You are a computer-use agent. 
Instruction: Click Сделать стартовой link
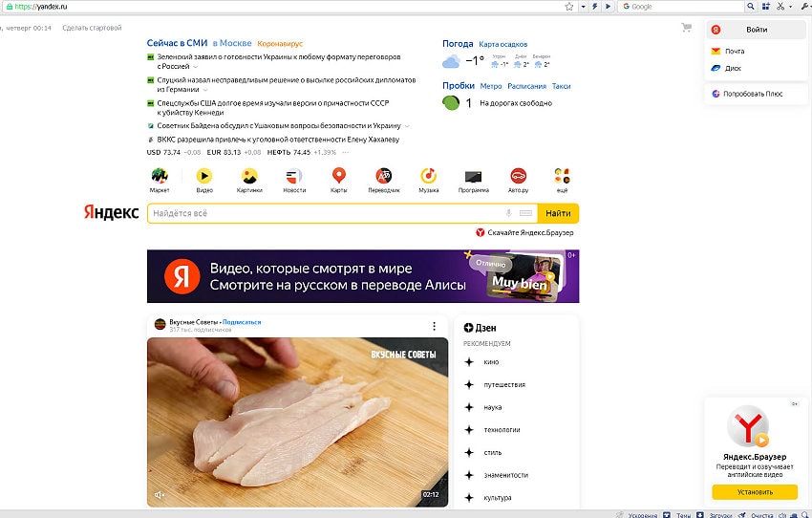(92, 28)
